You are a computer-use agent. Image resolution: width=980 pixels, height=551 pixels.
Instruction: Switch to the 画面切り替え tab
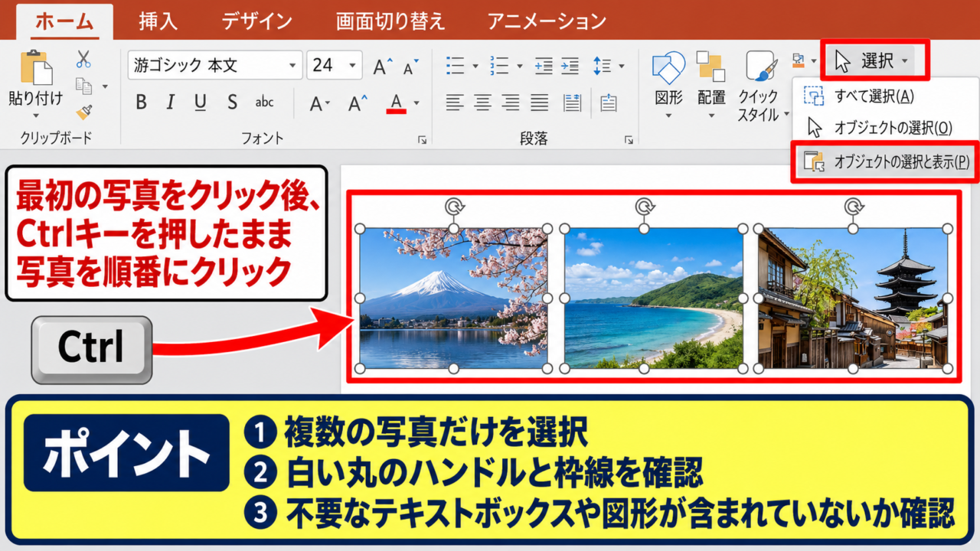click(x=390, y=21)
